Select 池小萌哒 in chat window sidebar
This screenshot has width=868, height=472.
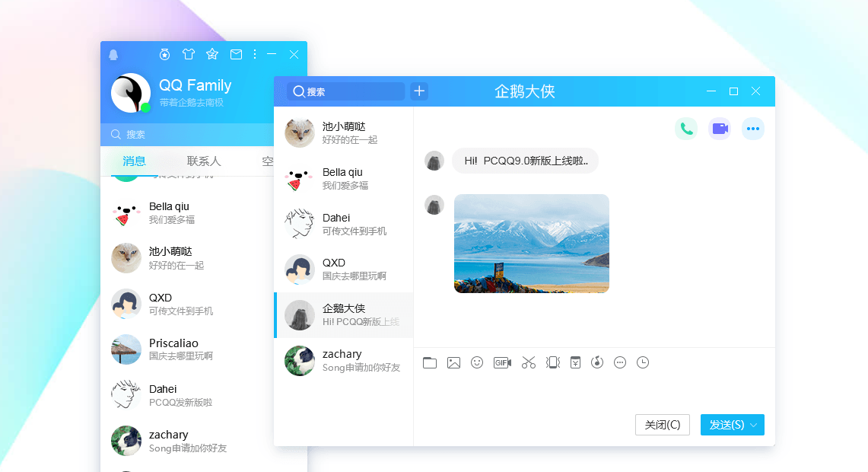pyautogui.click(x=344, y=133)
